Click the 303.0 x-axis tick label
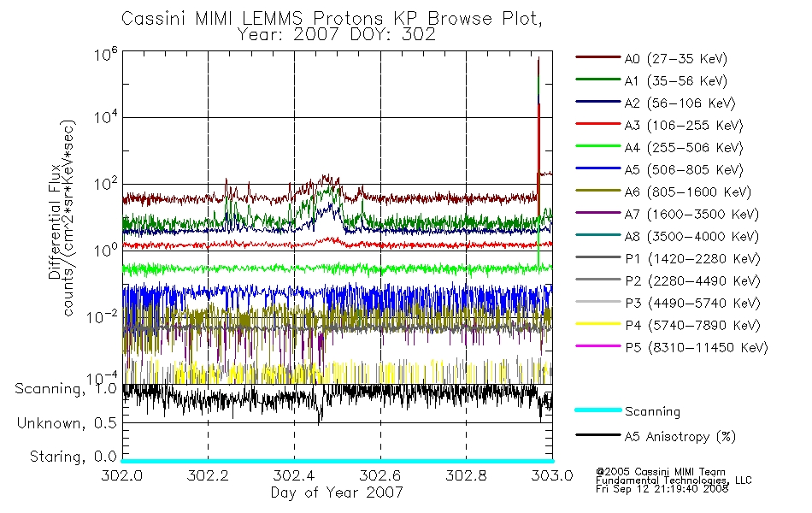The image size is (812, 513). (552, 475)
